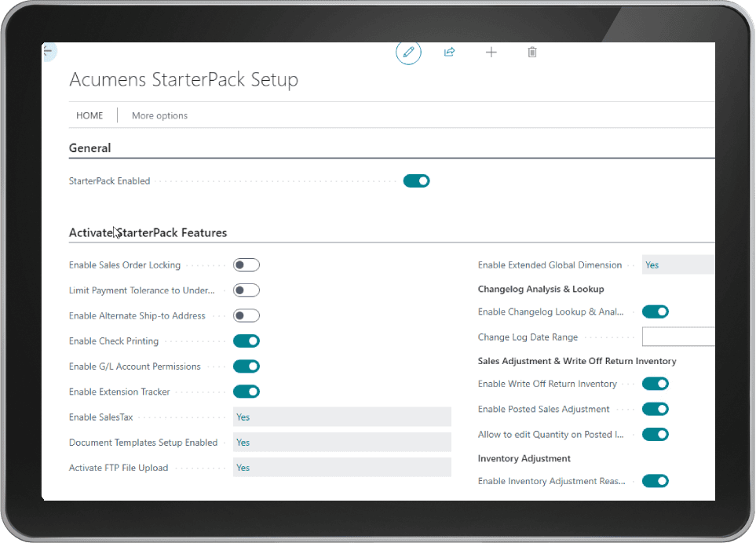Screen dimensions: 756x543
Task: Turn off StarterPack Enabled switch
Action: [x=417, y=181]
